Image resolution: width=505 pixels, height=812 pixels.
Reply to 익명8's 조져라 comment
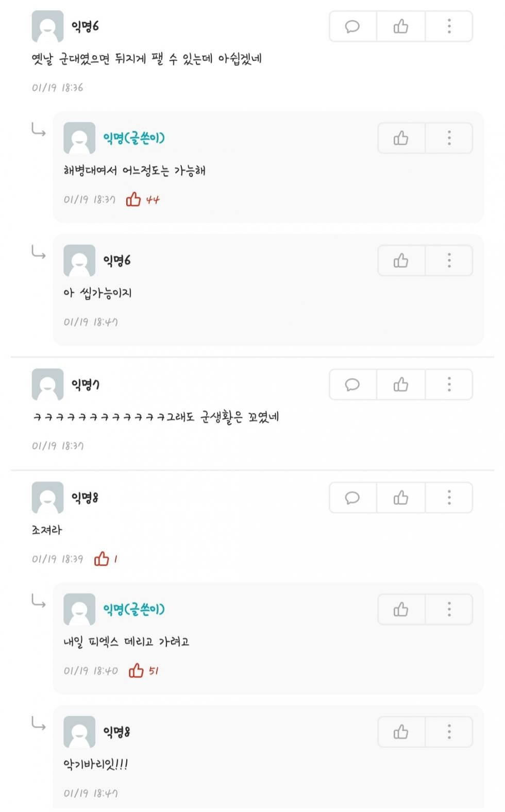tap(352, 498)
